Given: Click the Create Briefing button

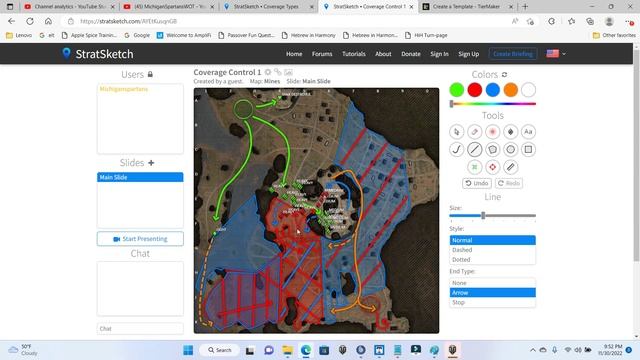Looking at the screenshot, I should pyautogui.click(x=513, y=54).
